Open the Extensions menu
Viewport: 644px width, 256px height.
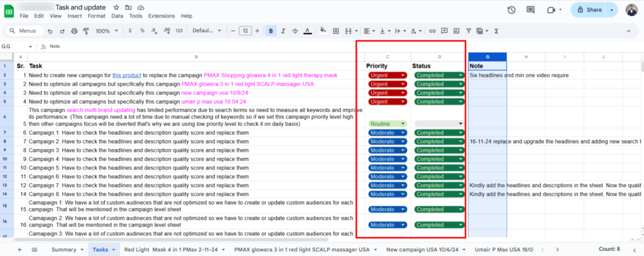tap(160, 16)
